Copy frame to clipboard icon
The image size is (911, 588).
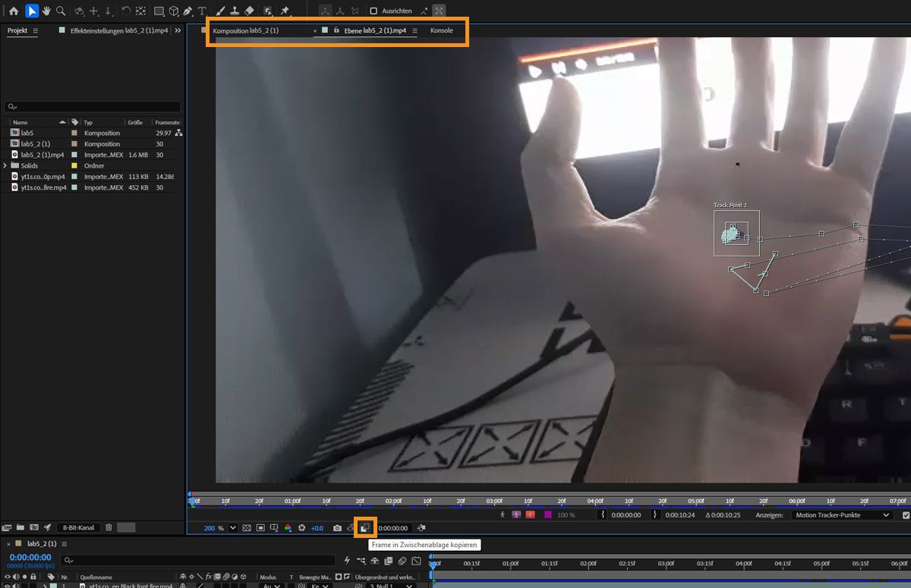(365, 527)
